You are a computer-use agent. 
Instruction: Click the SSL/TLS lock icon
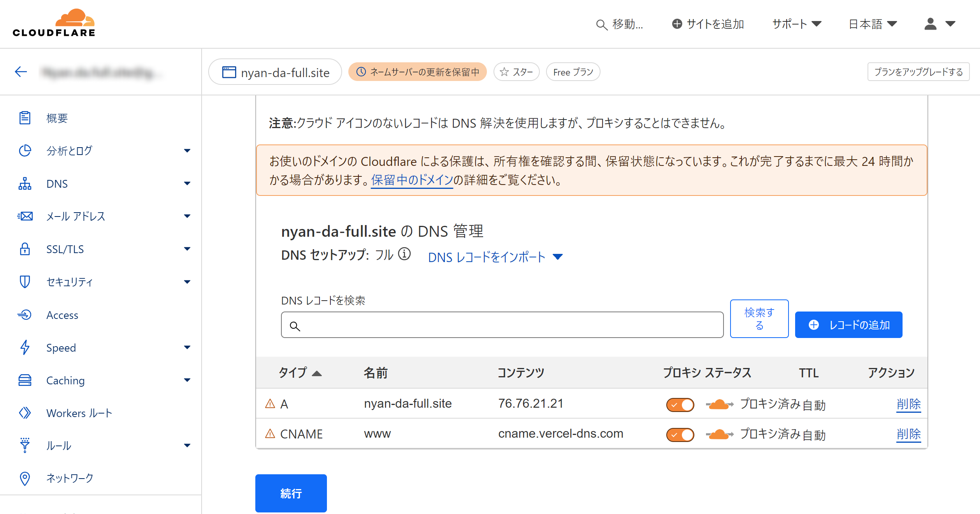[25, 249]
